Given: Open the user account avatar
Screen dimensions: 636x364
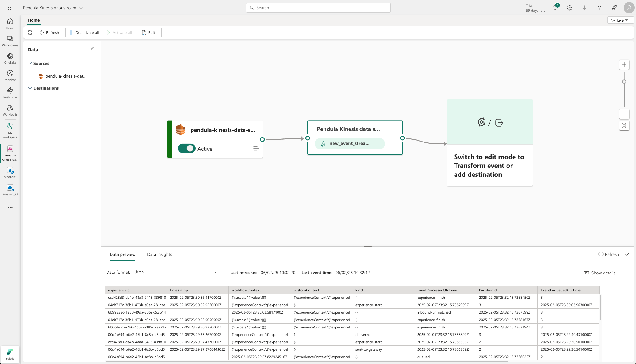Looking at the screenshot, I should pyautogui.click(x=629, y=8).
